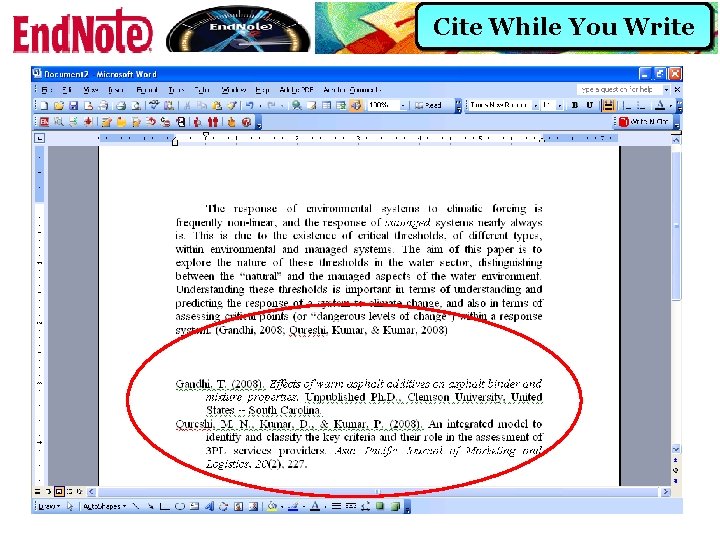
Task: Click the Open folder icon in toolbar
Action: [x=58, y=106]
